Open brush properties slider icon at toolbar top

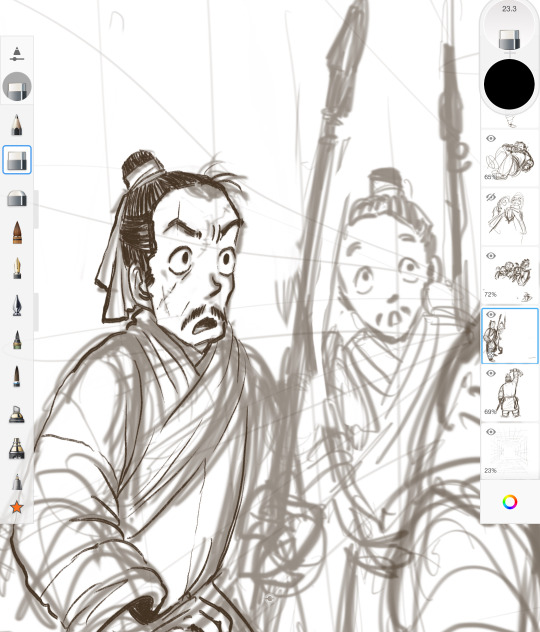[17, 54]
